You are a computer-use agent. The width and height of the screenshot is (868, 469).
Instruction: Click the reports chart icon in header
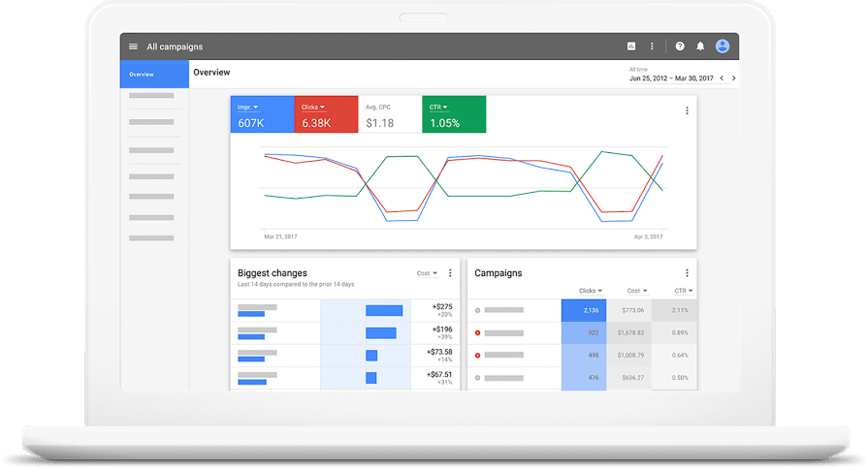coord(631,47)
